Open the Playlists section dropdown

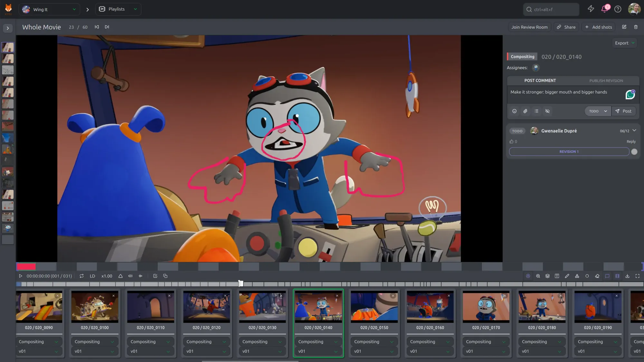tap(118, 9)
